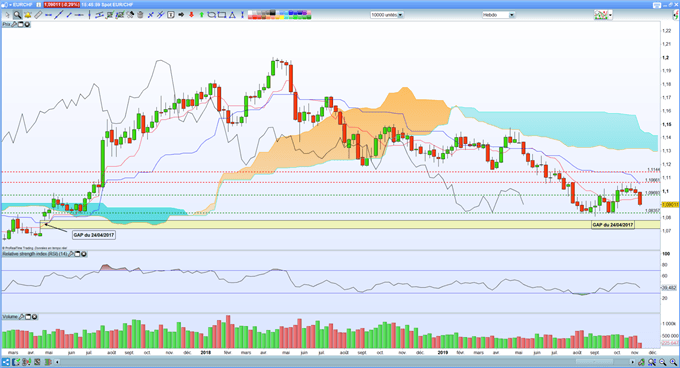The image size is (680, 368).
Task: Select the black color swatch
Action: tap(272, 13)
